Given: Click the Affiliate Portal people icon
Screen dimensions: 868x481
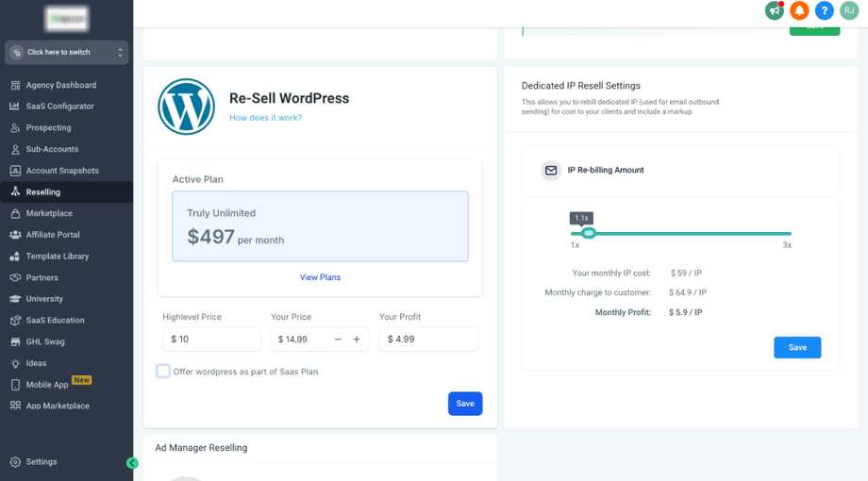Looking at the screenshot, I should (x=15, y=235).
